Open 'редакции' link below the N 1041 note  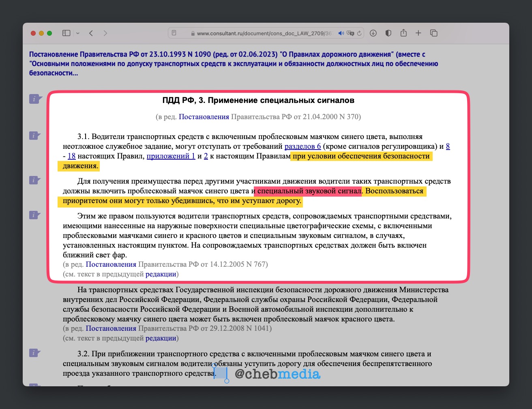pyautogui.click(x=161, y=338)
